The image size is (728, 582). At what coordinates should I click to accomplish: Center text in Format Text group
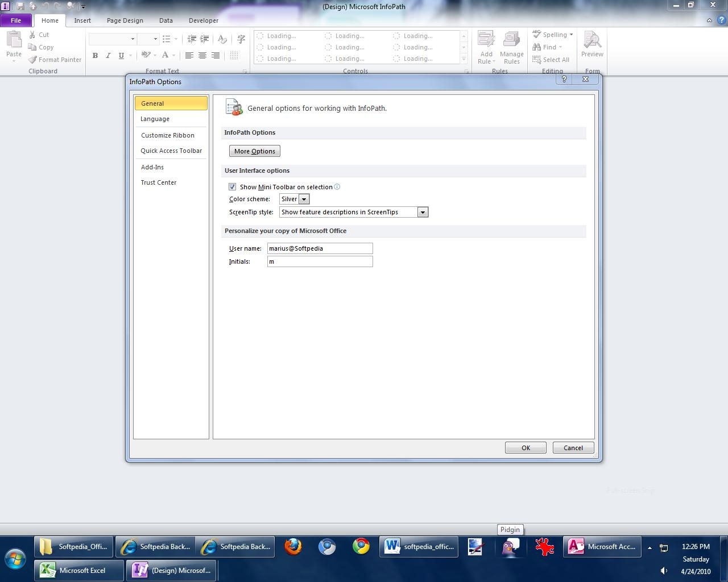(x=202, y=55)
